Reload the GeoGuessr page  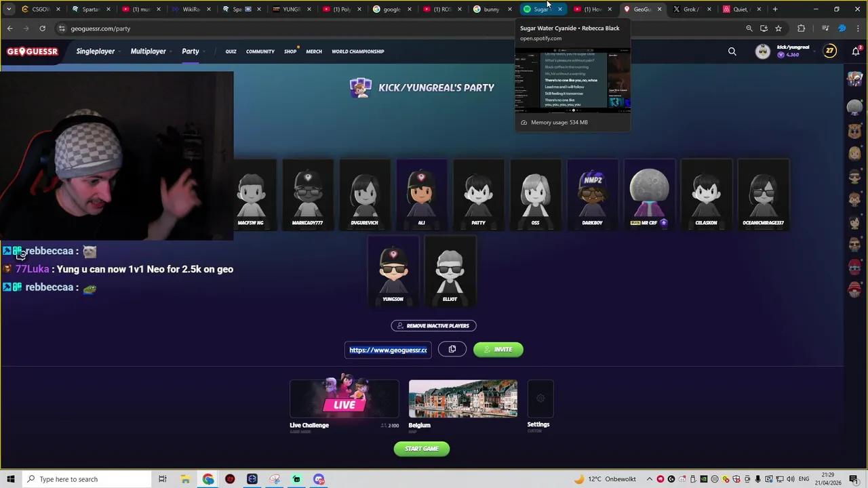point(42,28)
